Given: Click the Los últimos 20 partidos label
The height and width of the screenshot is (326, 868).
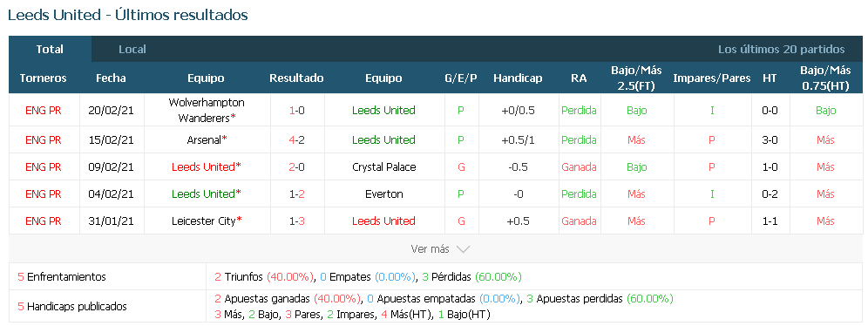Looking at the screenshot, I should point(782,50).
